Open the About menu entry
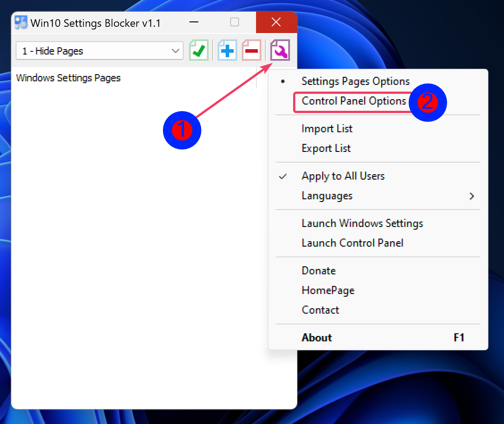Screen dimensions: 504x424 point(378,337)
